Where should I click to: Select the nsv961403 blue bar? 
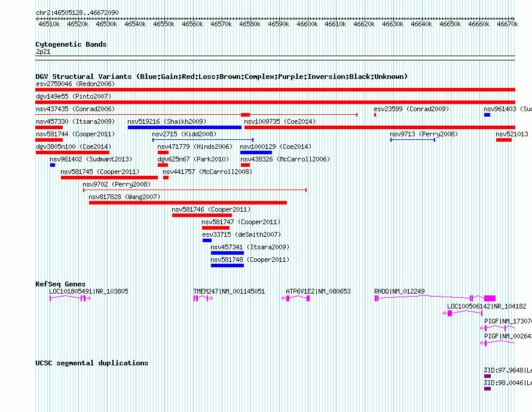click(x=487, y=115)
